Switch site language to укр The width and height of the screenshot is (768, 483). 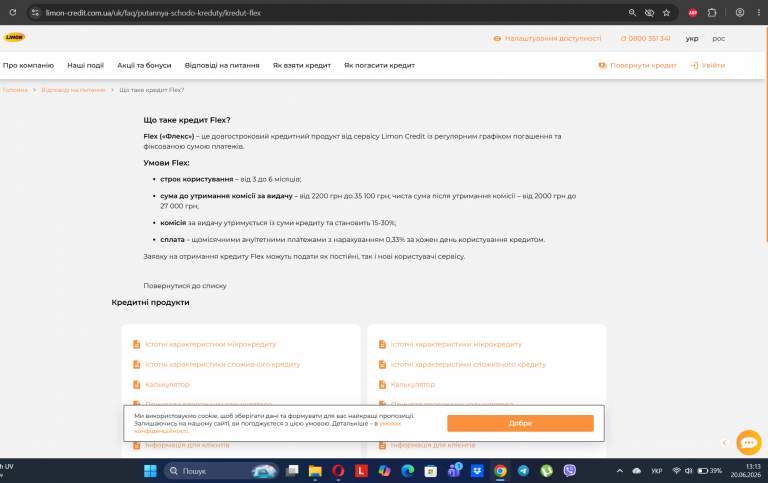point(692,39)
